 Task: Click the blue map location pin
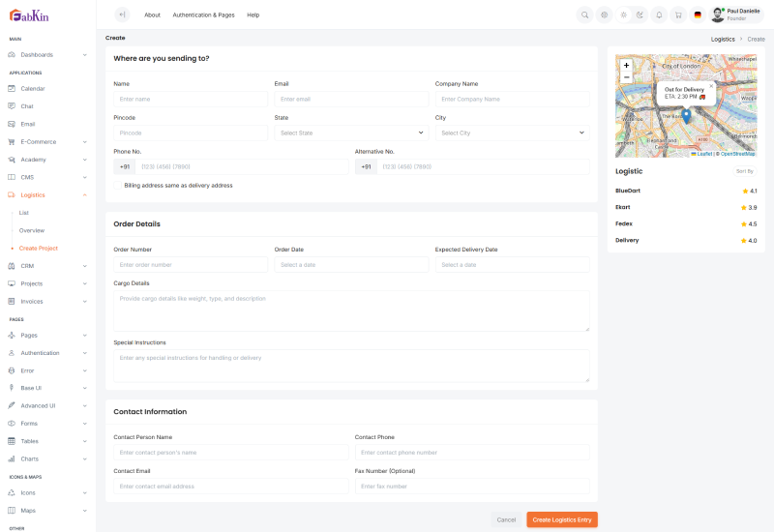686,115
